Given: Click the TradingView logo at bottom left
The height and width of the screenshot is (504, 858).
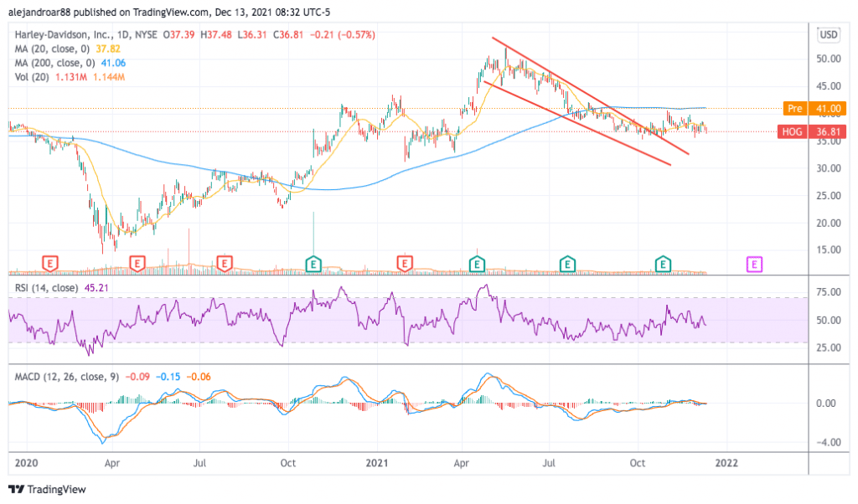Looking at the screenshot, I should pyautogui.click(x=48, y=489).
